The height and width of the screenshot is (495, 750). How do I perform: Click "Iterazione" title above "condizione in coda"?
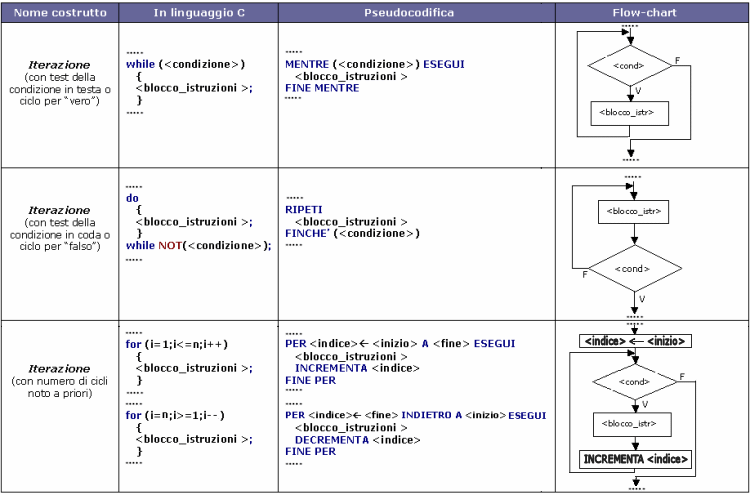[59, 210]
